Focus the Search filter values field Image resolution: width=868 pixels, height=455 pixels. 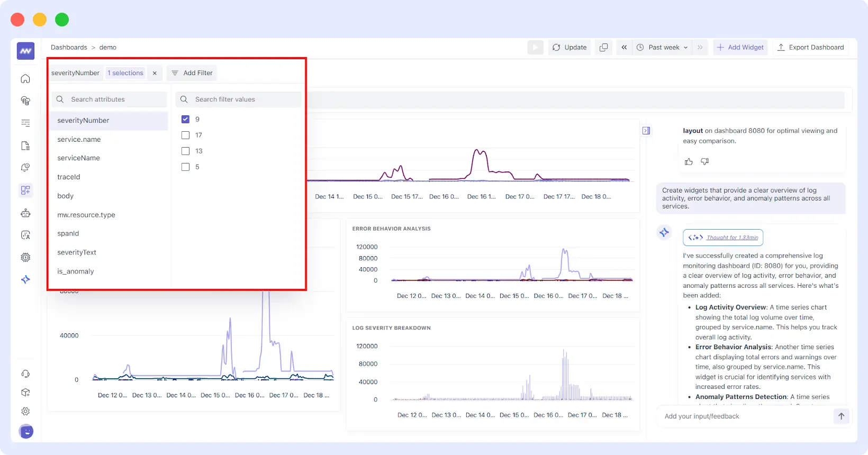click(x=238, y=99)
